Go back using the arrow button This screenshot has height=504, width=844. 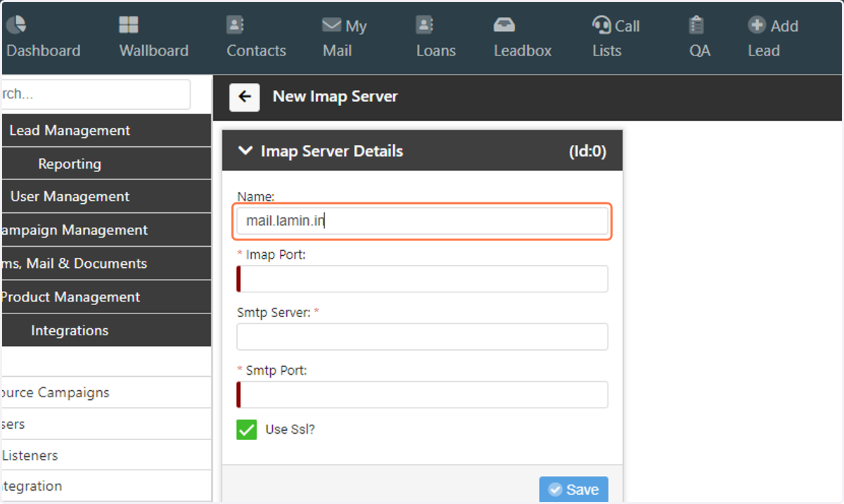[x=245, y=97]
